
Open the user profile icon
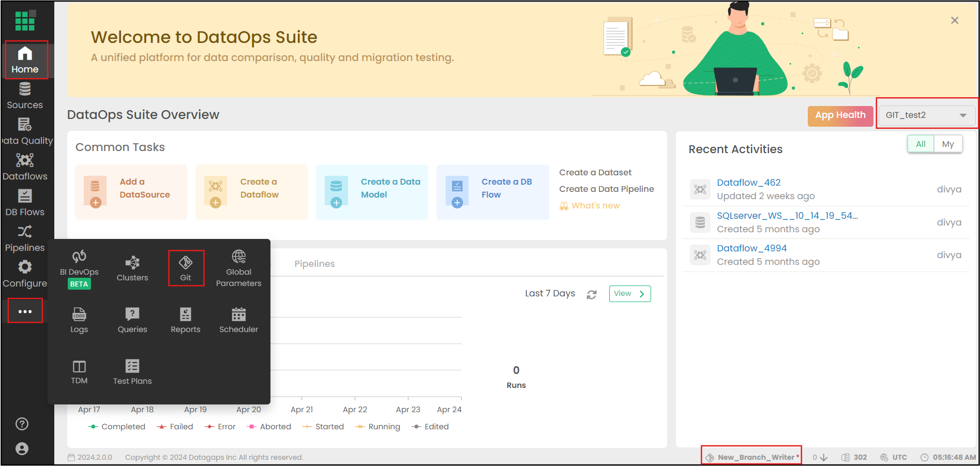(x=22, y=448)
